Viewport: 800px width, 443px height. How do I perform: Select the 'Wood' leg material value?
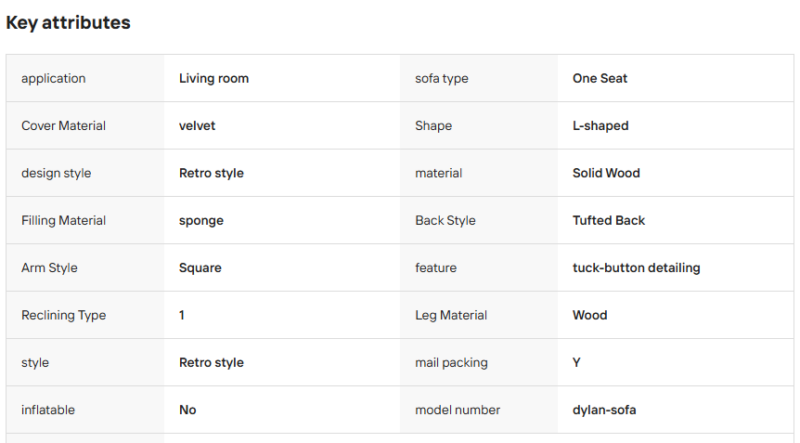590,315
